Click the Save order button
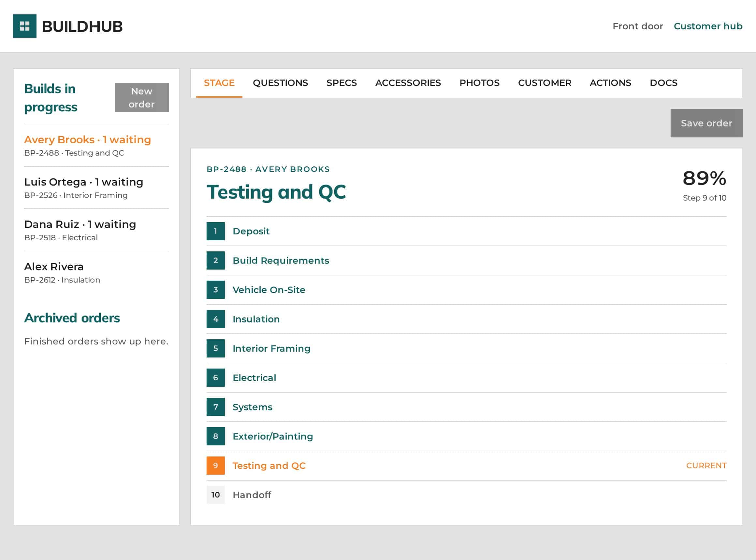This screenshot has height=560, width=756. (x=706, y=123)
